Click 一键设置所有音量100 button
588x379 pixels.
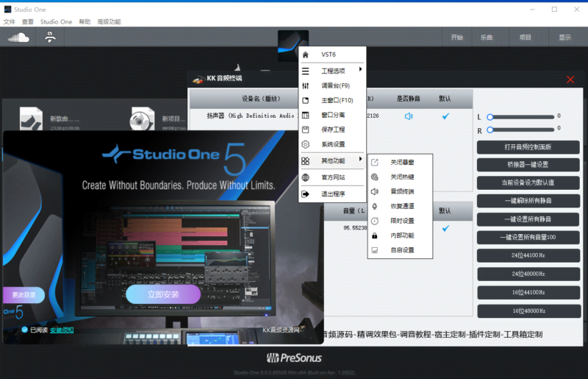pos(528,237)
